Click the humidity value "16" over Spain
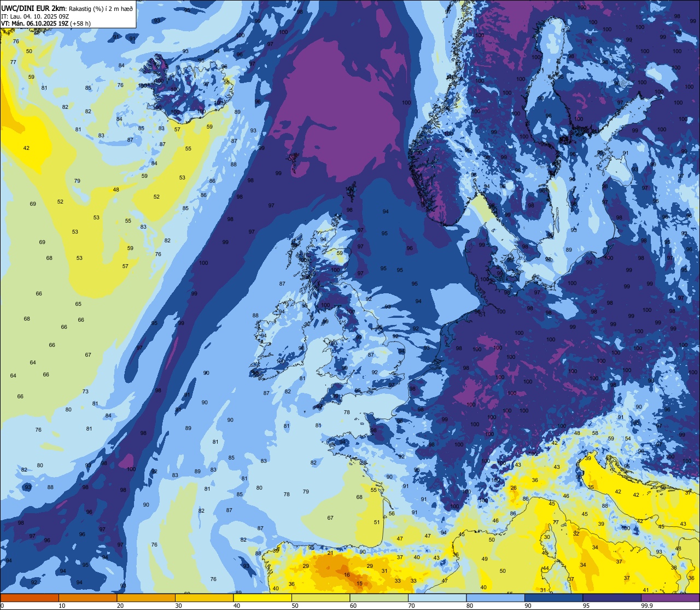This screenshot has width=700, height=610. click(347, 575)
